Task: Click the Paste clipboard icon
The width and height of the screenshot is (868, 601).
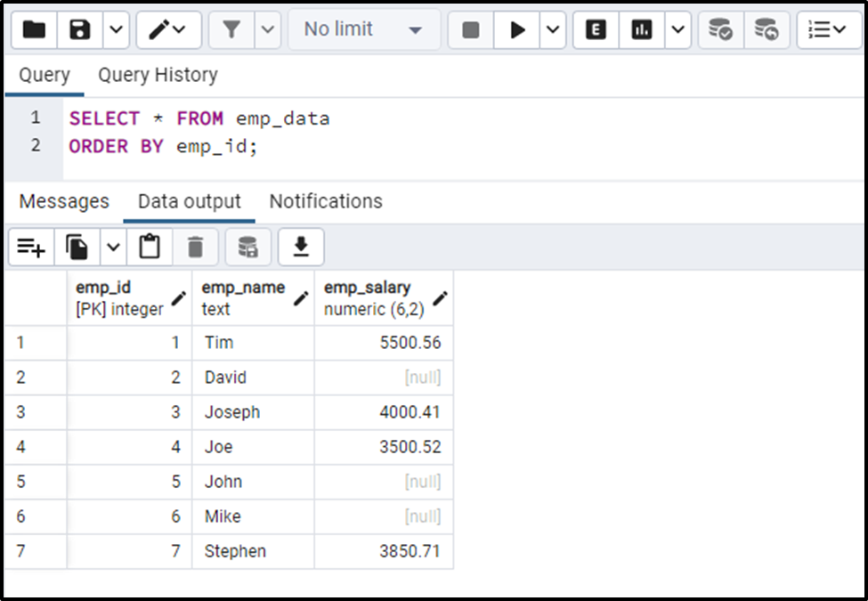Action: pyautogui.click(x=150, y=247)
